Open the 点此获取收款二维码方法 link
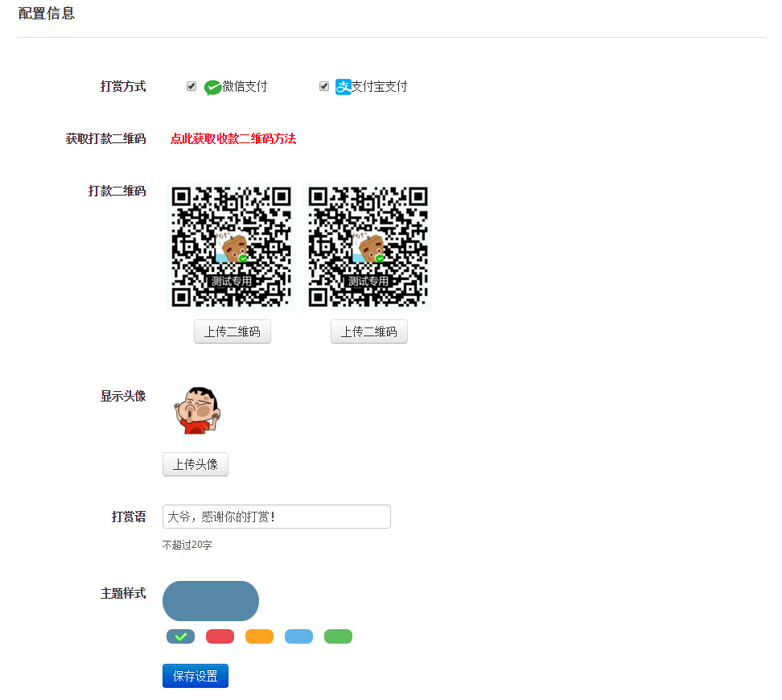The width and height of the screenshot is (782, 700). [x=233, y=138]
